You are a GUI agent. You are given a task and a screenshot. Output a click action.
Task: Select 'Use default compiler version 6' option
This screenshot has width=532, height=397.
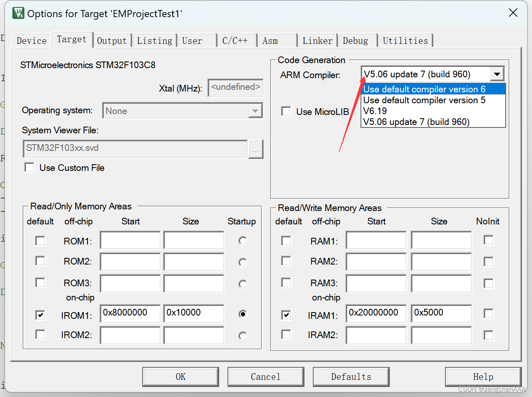tap(424, 89)
